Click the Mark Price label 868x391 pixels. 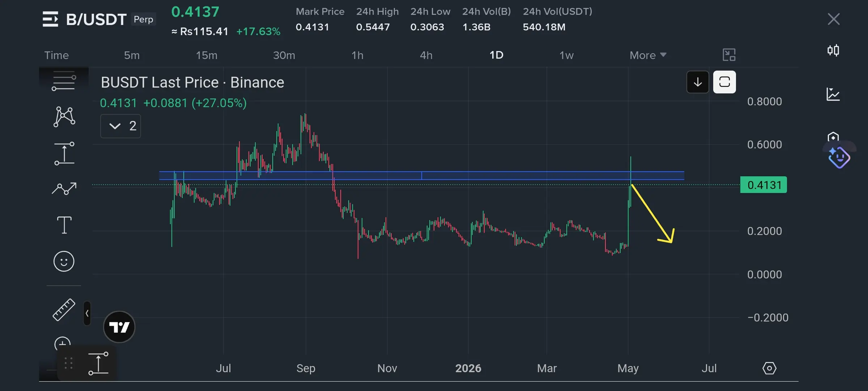[x=320, y=12]
